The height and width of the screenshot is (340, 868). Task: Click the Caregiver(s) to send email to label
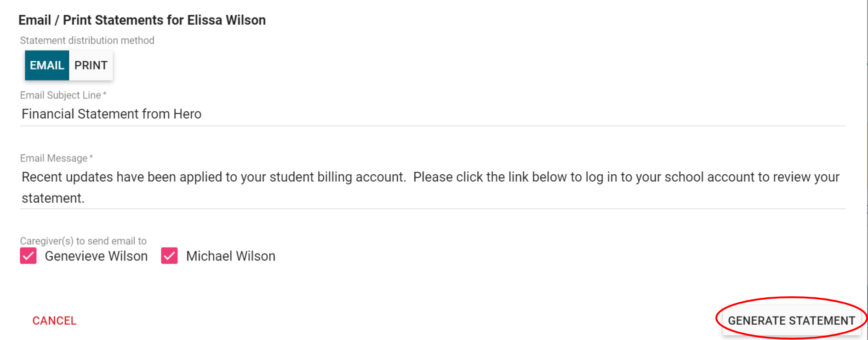pyautogui.click(x=83, y=241)
